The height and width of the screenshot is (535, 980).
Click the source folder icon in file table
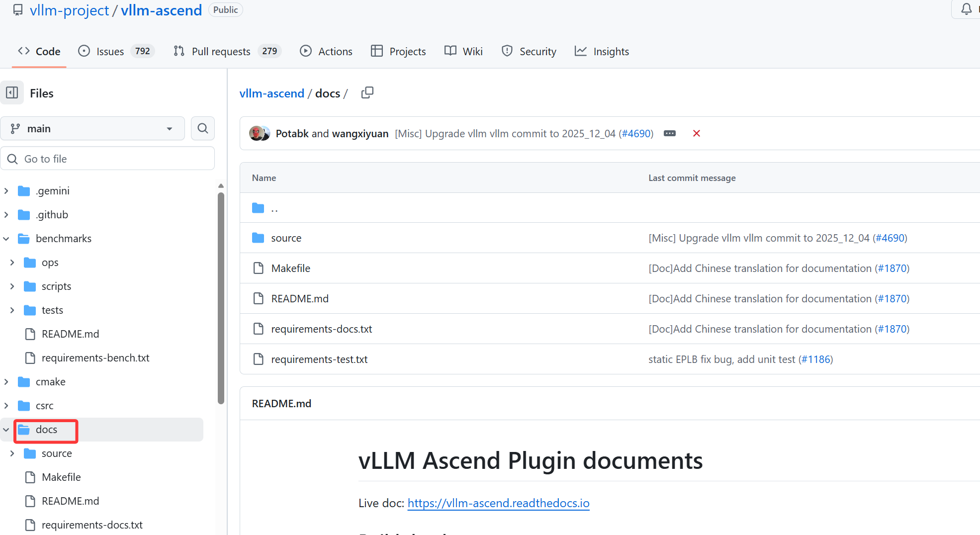point(258,238)
